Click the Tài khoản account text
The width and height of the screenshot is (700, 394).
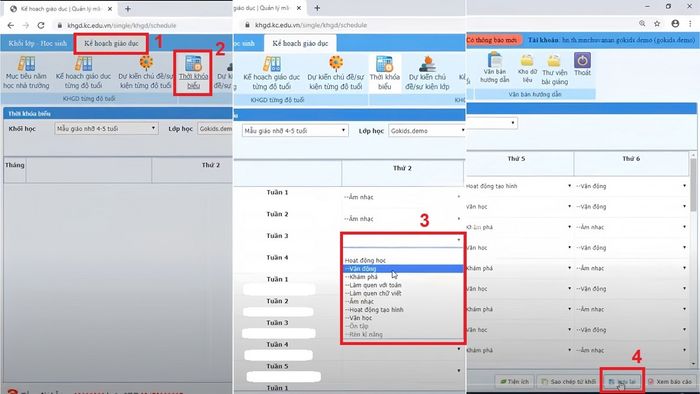coord(611,40)
